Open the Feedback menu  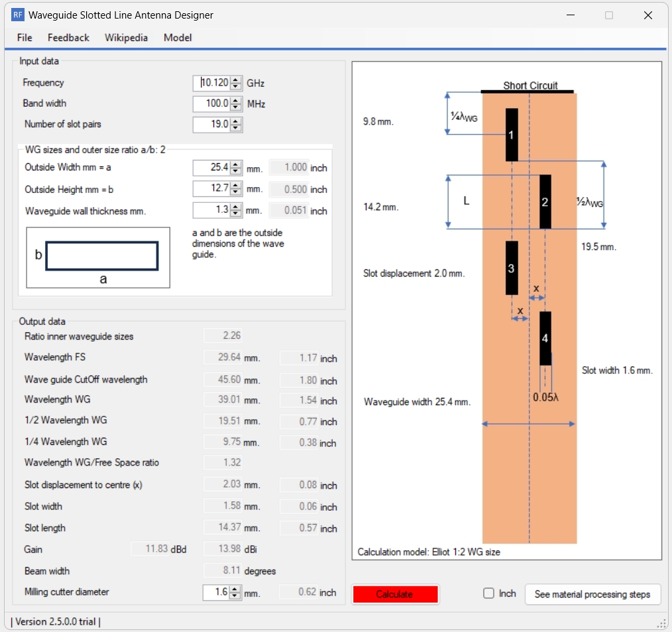[68, 38]
